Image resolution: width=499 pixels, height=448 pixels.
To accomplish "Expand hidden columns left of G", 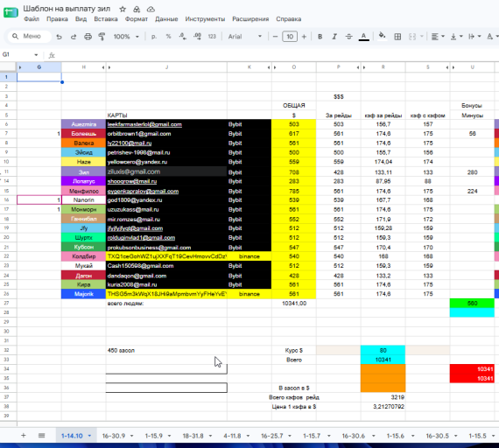I will 20,67.
